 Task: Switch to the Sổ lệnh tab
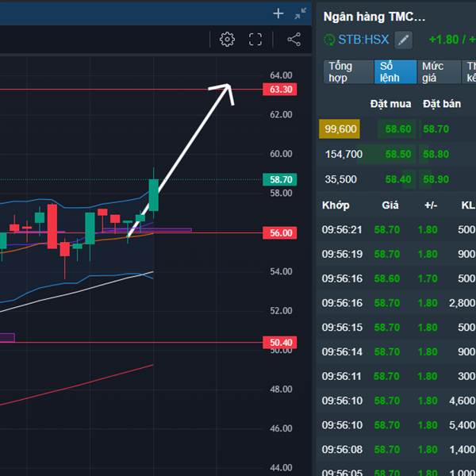tap(395, 72)
